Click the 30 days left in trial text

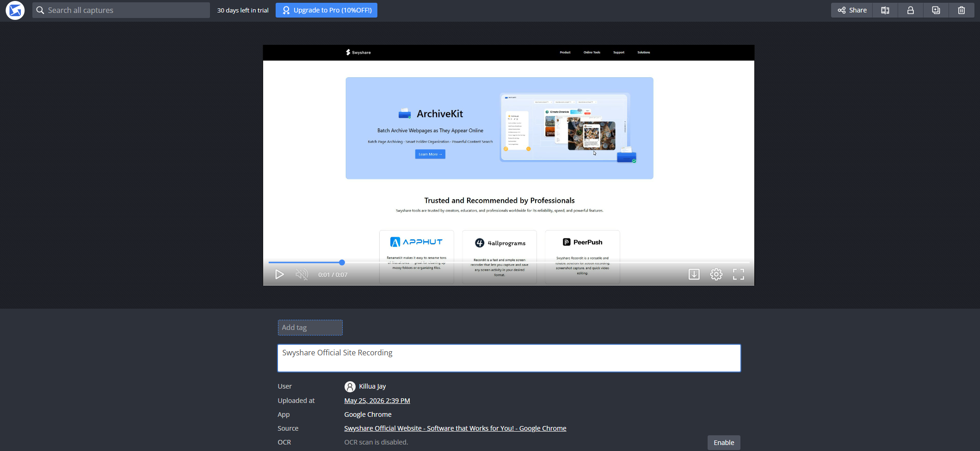click(243, 10)
